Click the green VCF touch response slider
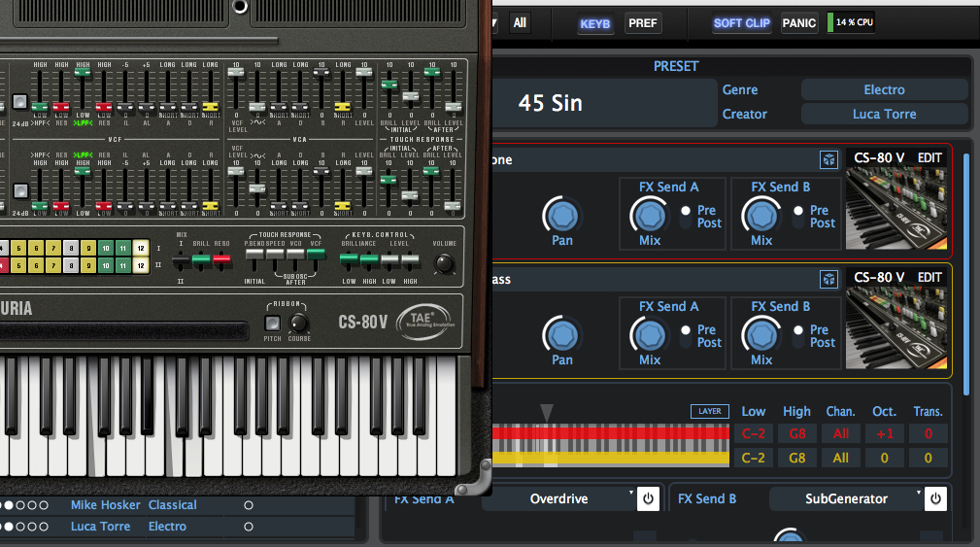Image resolution: width=980 pixels, height=547 pixels. (317, 254)
